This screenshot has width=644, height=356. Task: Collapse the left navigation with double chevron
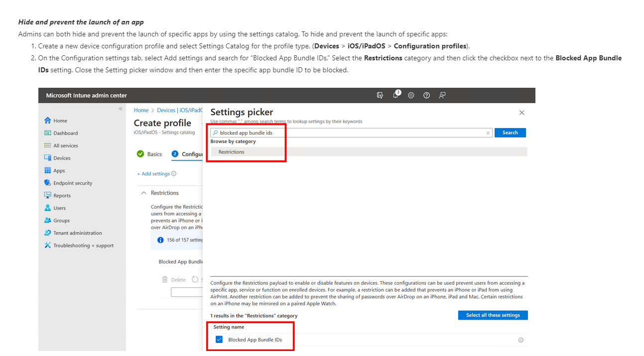point(121,109)
